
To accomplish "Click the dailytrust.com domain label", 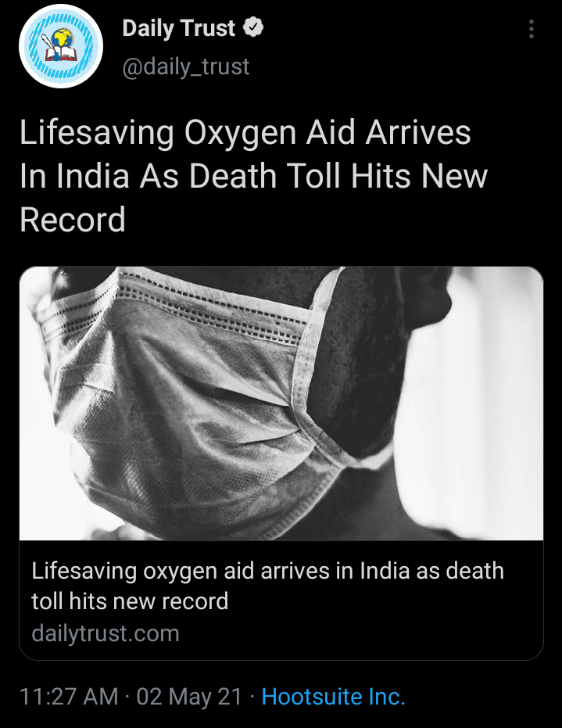I will coord(106,633).
